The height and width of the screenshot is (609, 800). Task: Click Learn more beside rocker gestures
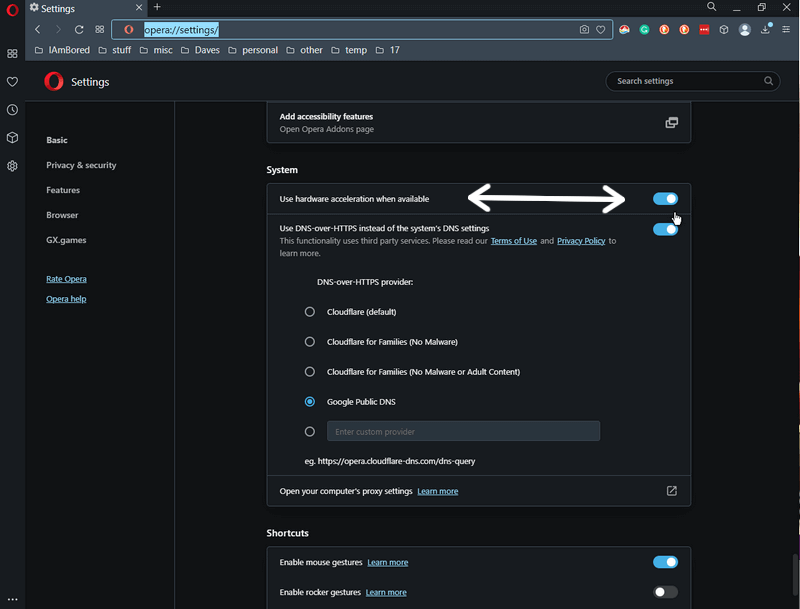click(386, 592)
